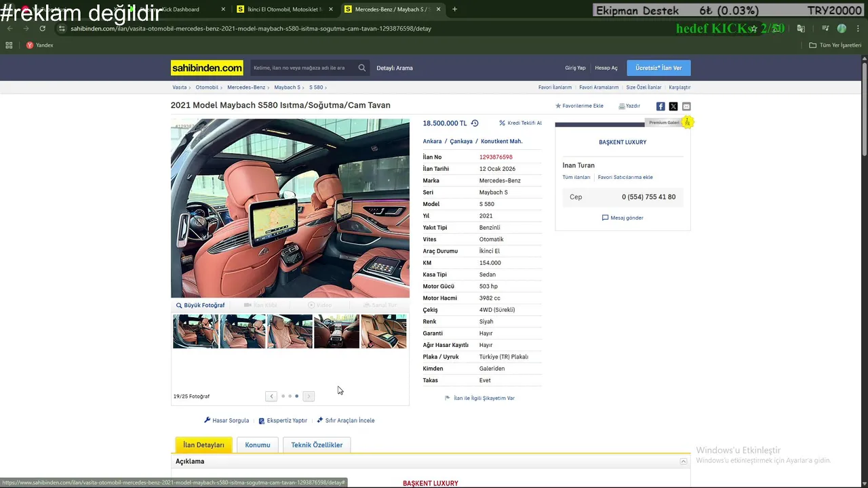Switch to İkinci El Otomobil tab
The height and width of the screenshot is (488, 868).
(x=283, y=9)
